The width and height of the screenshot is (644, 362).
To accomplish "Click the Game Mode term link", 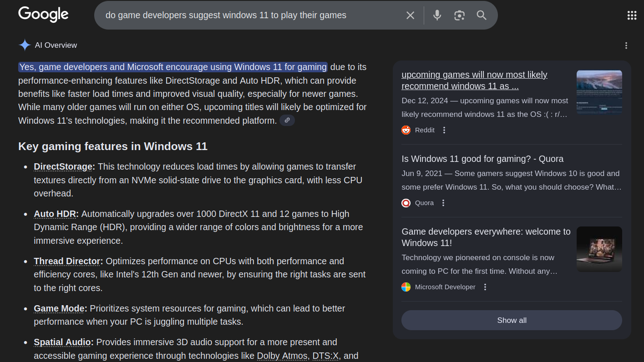I will (x=59, y=308).
